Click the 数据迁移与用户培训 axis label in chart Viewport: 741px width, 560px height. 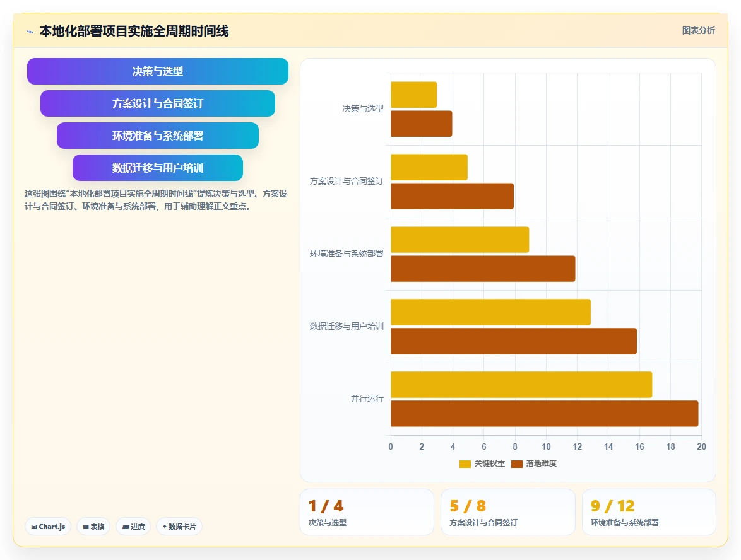(347, 326)
